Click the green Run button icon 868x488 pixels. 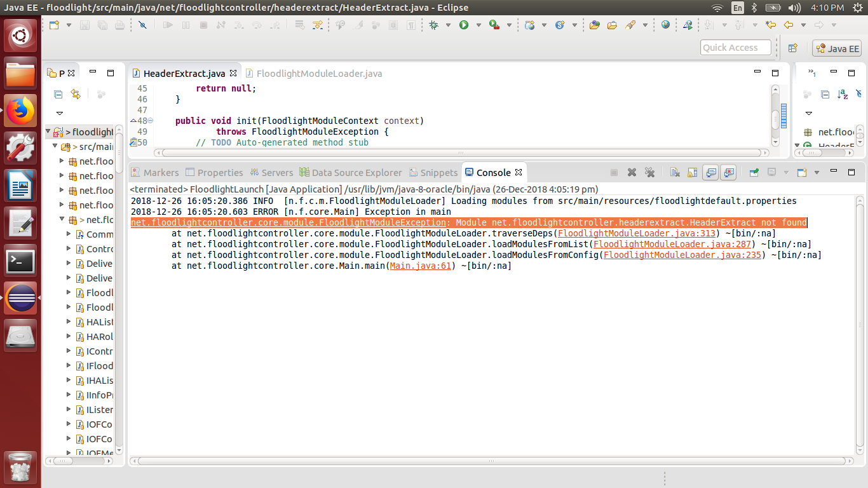pos(464,25)
